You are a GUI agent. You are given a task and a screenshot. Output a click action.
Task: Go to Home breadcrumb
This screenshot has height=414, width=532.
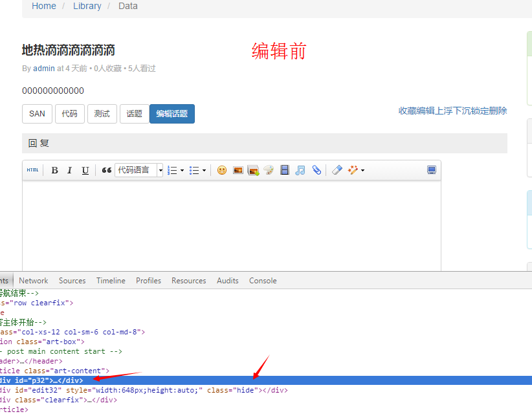point(44,6)
